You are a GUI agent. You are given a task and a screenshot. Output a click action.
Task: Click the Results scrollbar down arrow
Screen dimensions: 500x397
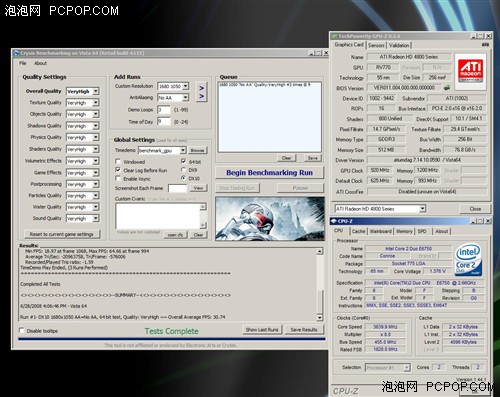[x=320, y=317]
